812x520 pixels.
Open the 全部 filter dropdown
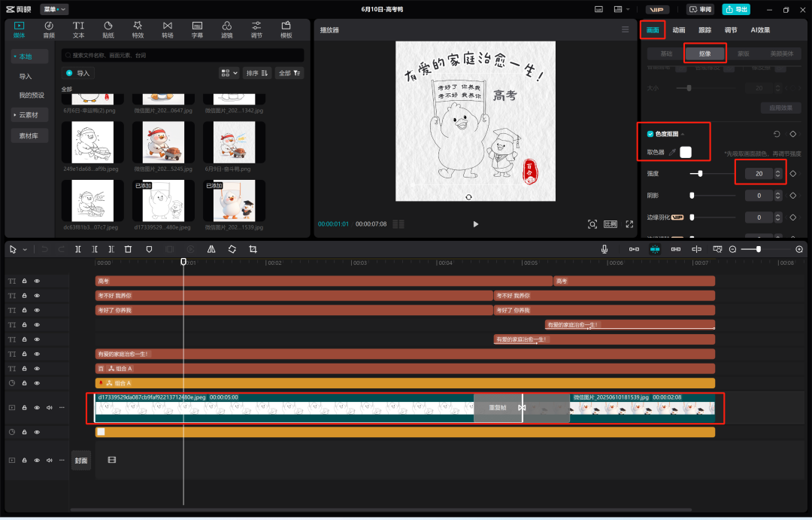[x=289, y=73]
